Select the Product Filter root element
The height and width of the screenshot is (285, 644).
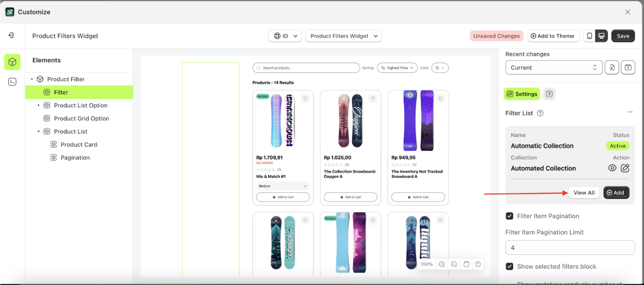point(66,79)
